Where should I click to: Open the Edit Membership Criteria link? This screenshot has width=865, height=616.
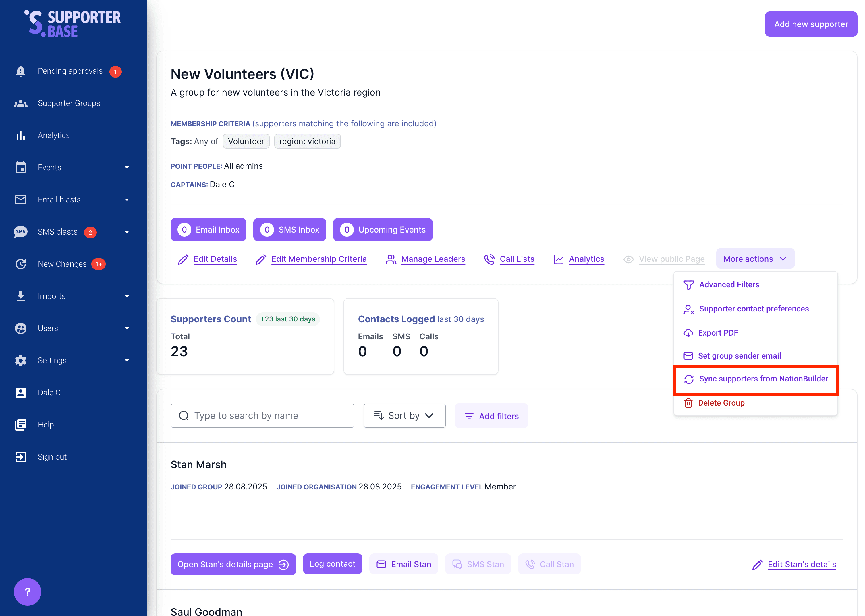click(x=319, y=259)
